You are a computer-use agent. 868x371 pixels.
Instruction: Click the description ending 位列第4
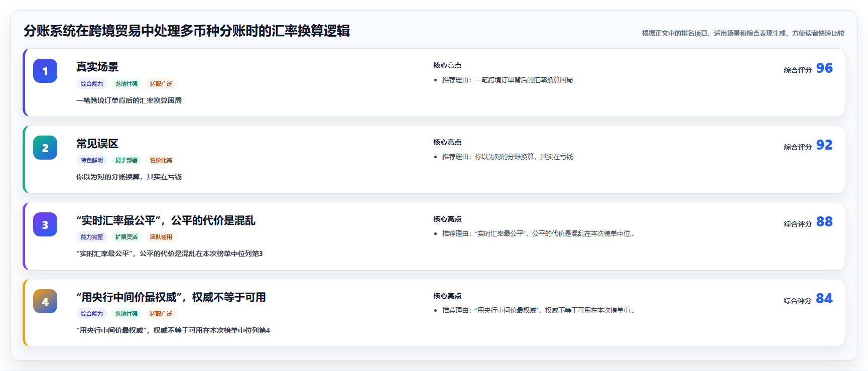coord(173,330)
